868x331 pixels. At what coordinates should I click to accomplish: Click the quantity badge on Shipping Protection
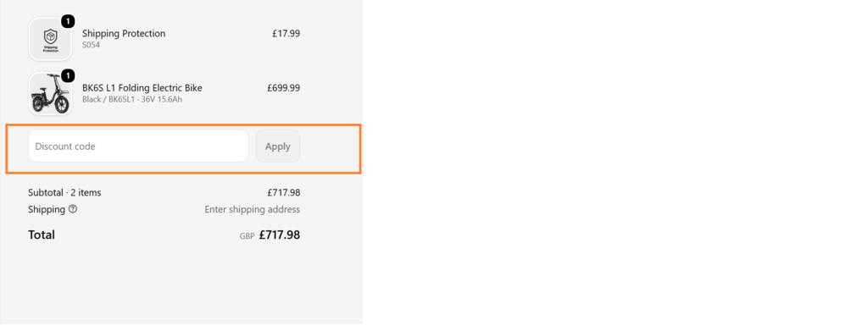(68, 21)
